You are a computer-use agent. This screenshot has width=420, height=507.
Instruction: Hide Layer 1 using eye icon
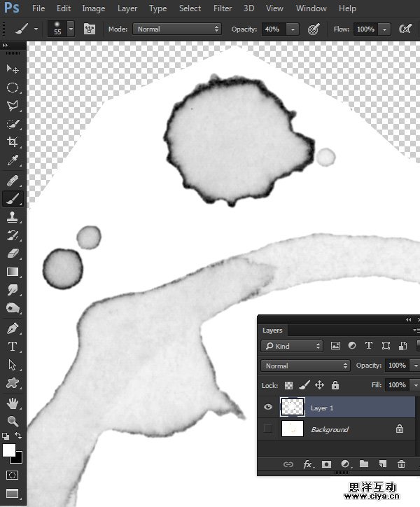(268, 408)
